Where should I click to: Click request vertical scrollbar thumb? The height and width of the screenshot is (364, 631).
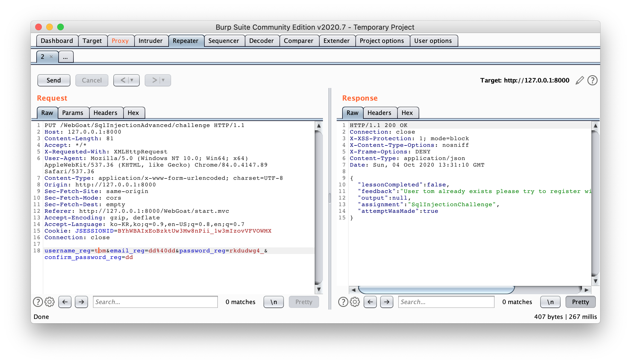tap(319, 208)
